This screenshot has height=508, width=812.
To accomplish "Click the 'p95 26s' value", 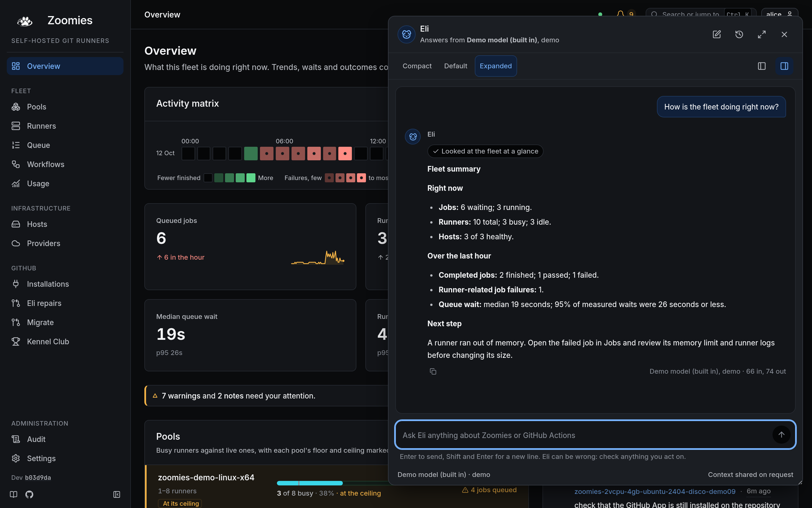I will point(169,352).
